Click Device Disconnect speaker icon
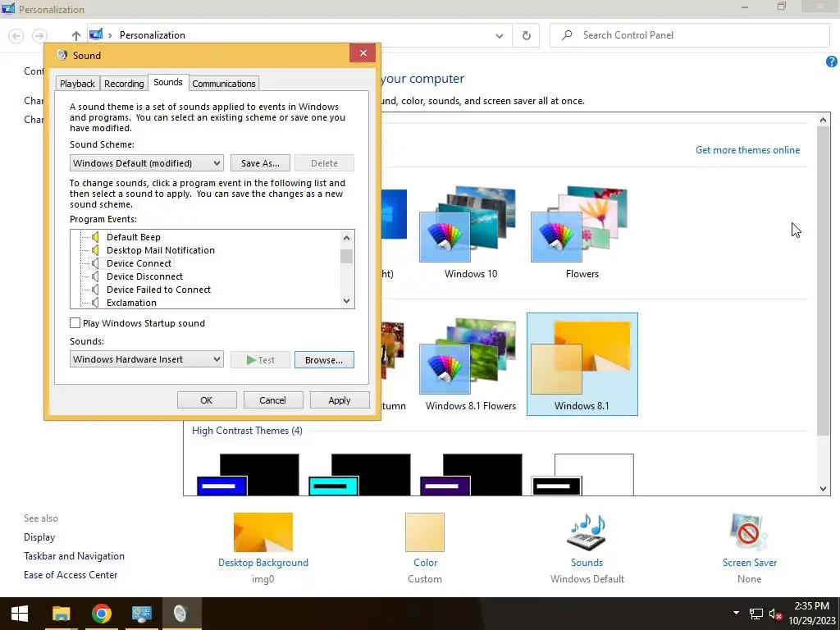 [x=95, y=276]
